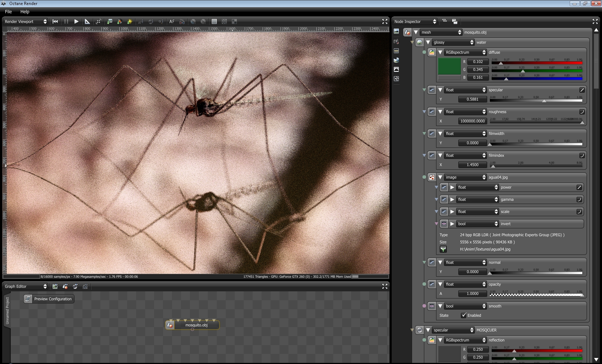Viewport: 602px width, 364px height.
Task: Open the Render Viewport panel type dropdown
Action: 25,21
